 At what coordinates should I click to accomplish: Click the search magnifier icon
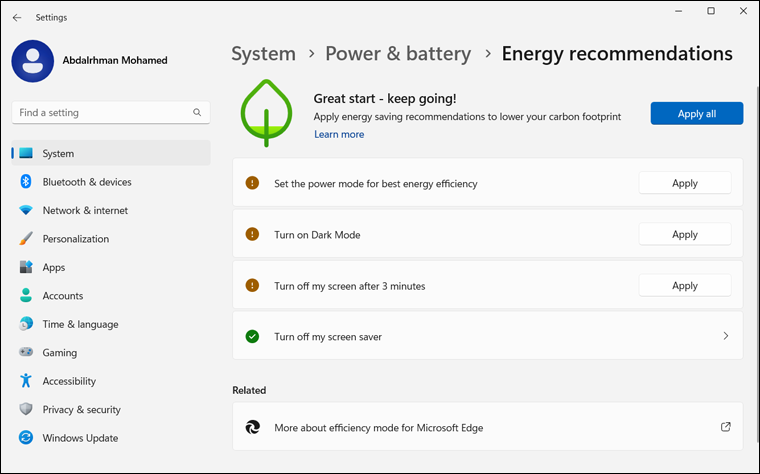(x=197, y=113)
